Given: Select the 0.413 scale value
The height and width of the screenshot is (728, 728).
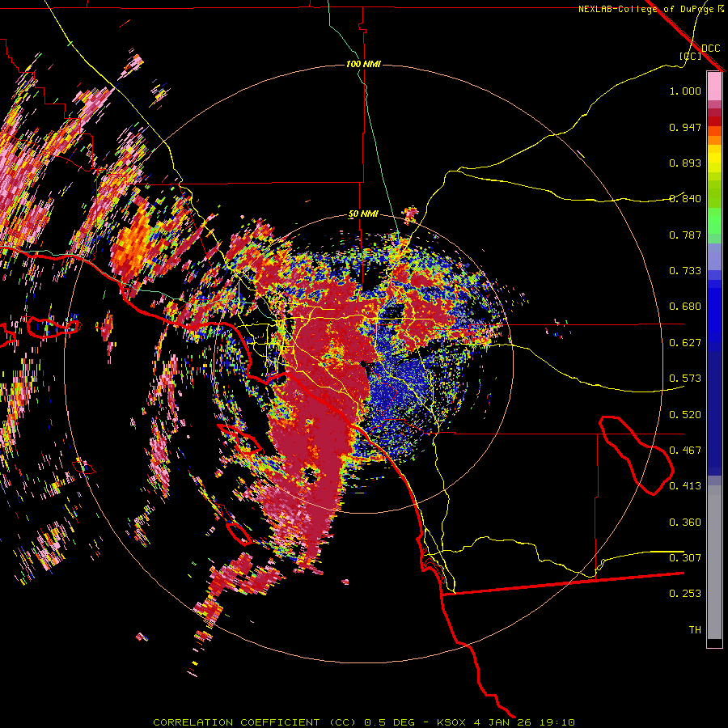Looking at the screenshot, I should [685, 486].
